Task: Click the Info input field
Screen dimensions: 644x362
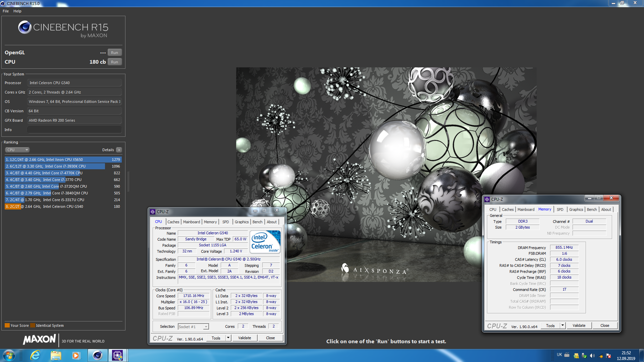Action: pos(74,130)
